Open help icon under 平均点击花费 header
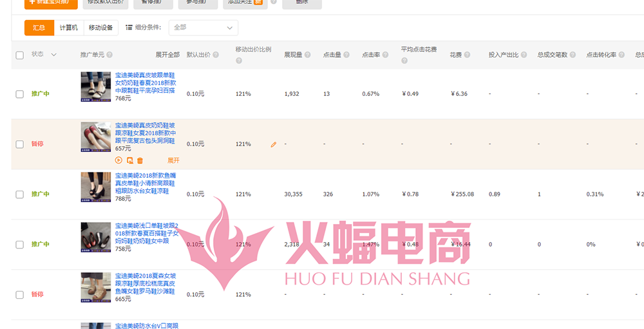This screenshot has width=644, height=329. click(x=404, y=61)
